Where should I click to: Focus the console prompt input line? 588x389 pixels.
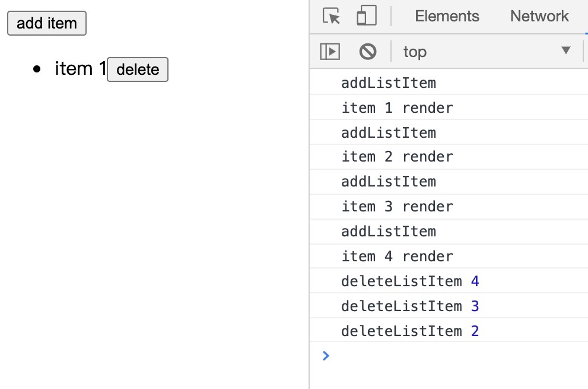coord(451,356)
